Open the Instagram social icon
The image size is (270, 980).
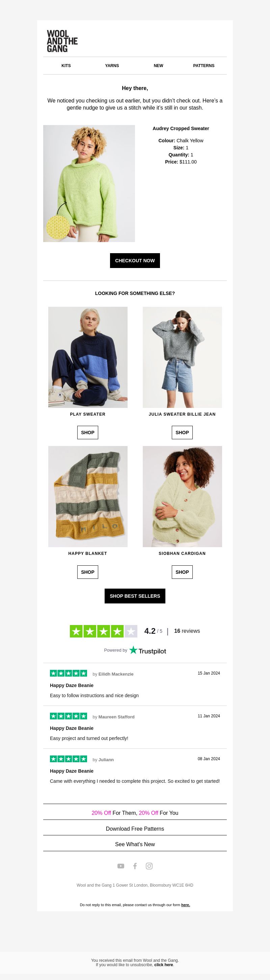149,866
